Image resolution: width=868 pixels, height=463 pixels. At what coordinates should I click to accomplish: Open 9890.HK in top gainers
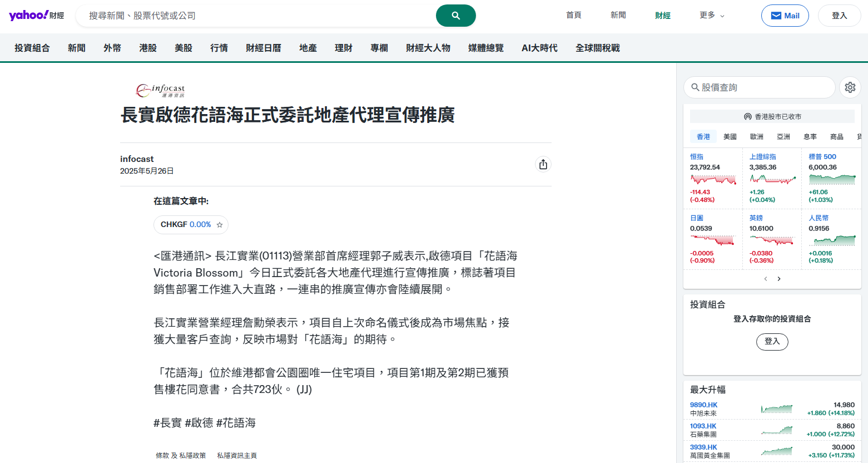click(703, 405)
